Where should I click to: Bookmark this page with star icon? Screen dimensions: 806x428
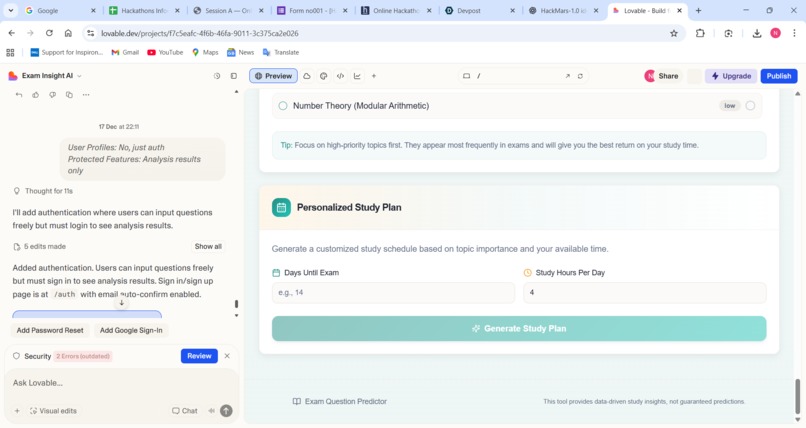(674, 33)
